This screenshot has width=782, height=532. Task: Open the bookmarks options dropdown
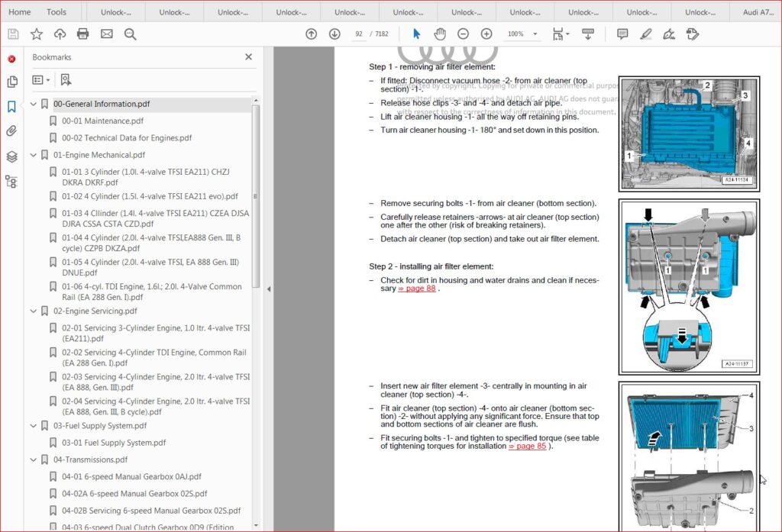41,80
